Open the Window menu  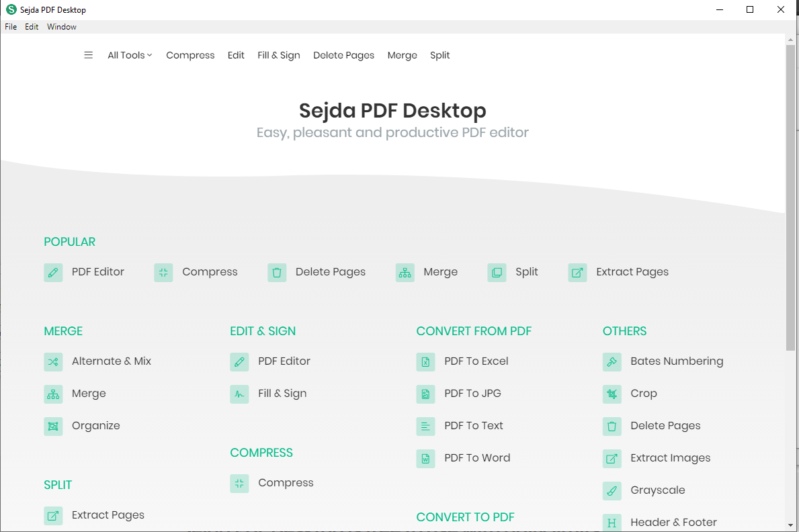(x=62, y=26)
